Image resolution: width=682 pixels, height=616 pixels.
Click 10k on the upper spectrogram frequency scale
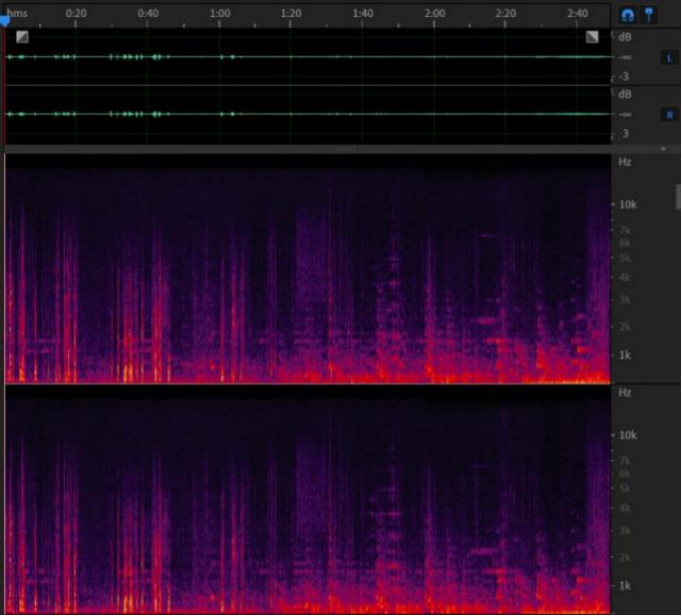click(627, 204)
